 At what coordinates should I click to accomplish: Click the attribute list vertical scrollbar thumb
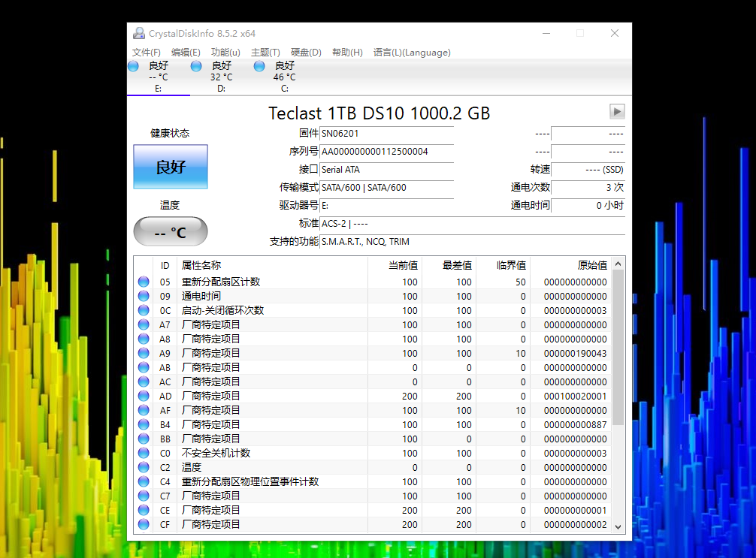618,348
